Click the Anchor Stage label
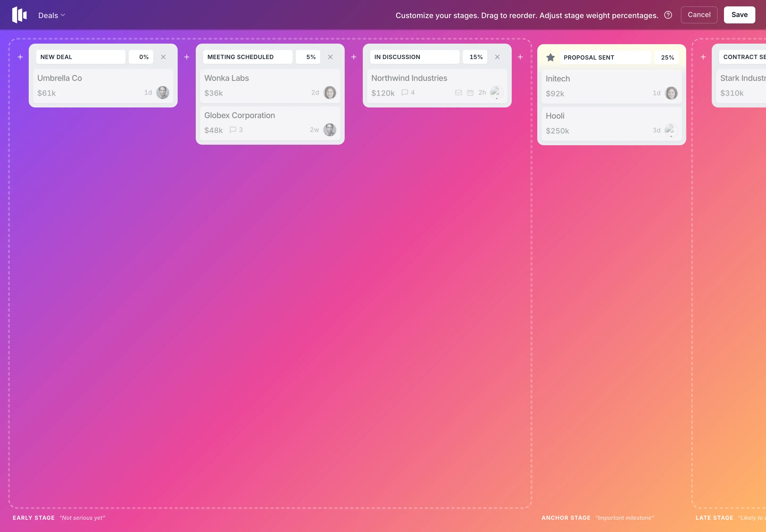The image size is (766, 532). pyautogui.click(x=566, y=518)
